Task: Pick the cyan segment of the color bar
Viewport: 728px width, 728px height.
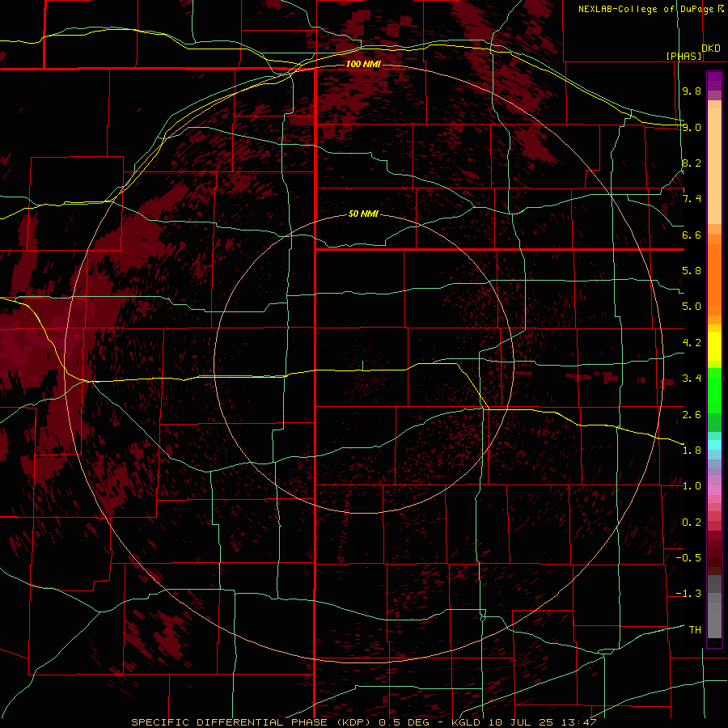Action: [714, 445]
